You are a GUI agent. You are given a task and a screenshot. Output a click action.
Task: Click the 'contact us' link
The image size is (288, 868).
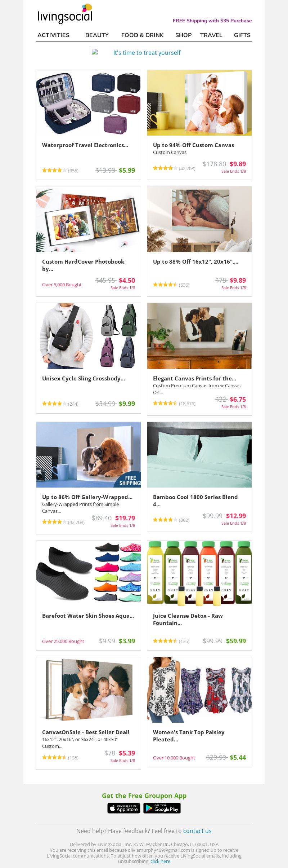tap(197, 830)
